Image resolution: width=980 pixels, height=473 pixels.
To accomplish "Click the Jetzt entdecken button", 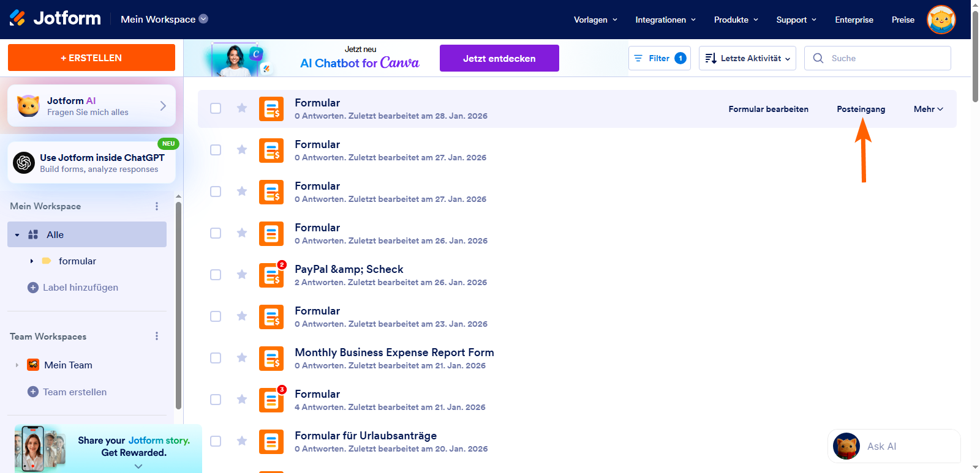I will [499, 58].
